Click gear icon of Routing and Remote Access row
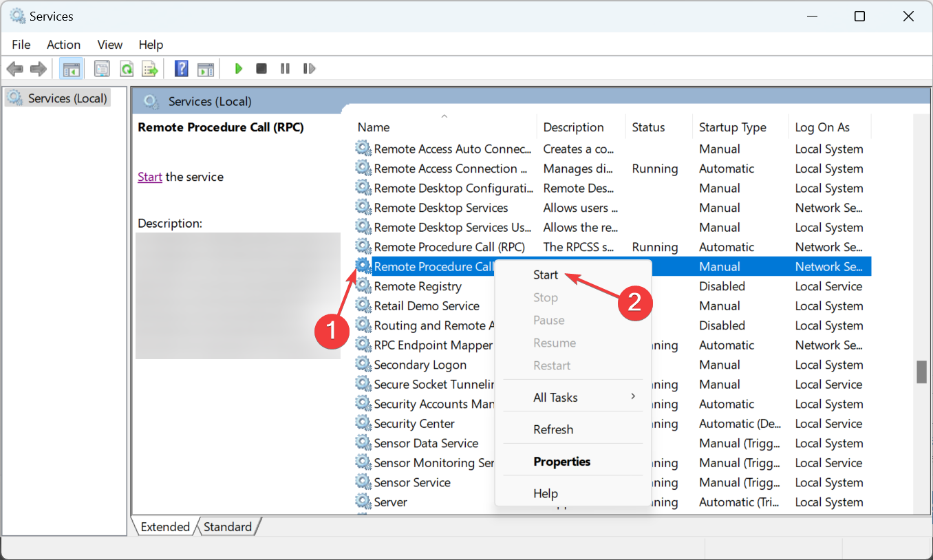Screen dimensions: 933x560 click(x=363, y=325)
